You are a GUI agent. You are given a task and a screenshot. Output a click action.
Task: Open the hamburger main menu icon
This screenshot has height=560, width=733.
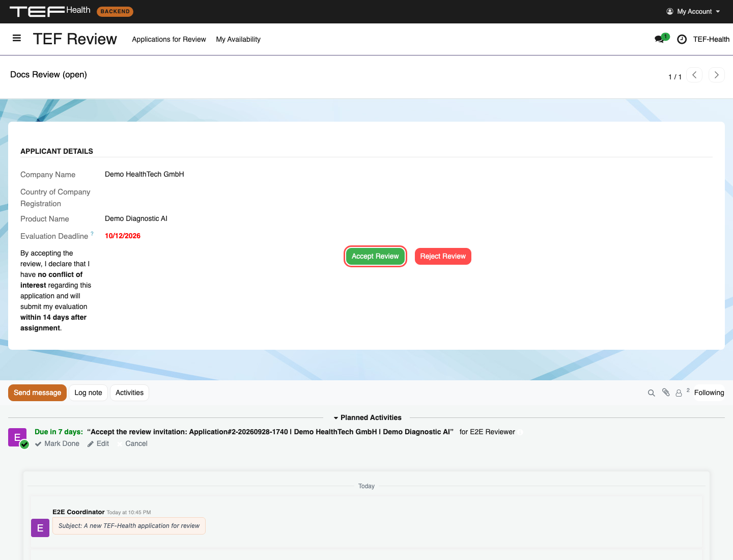coord(17,38)
